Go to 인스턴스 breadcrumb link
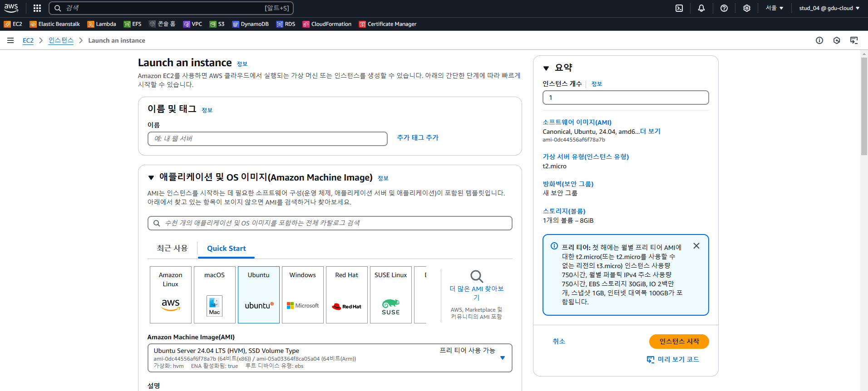 point(61,40)
